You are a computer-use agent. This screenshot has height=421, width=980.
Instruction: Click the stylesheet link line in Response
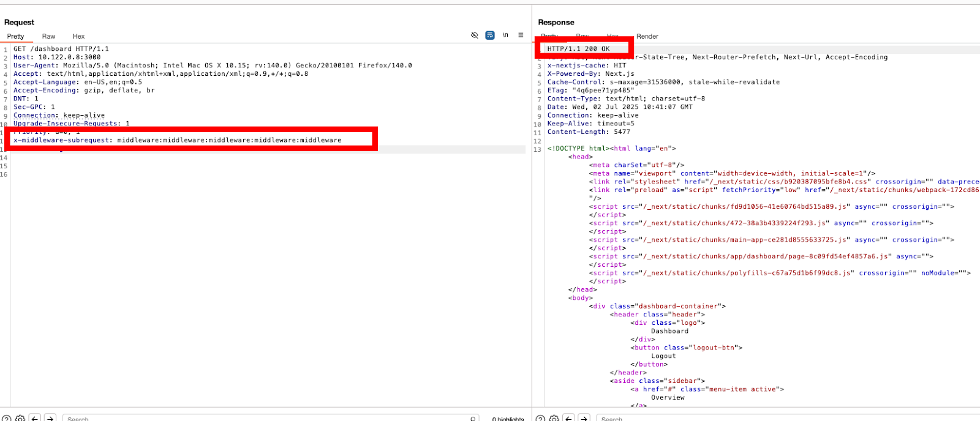(784, 182)
